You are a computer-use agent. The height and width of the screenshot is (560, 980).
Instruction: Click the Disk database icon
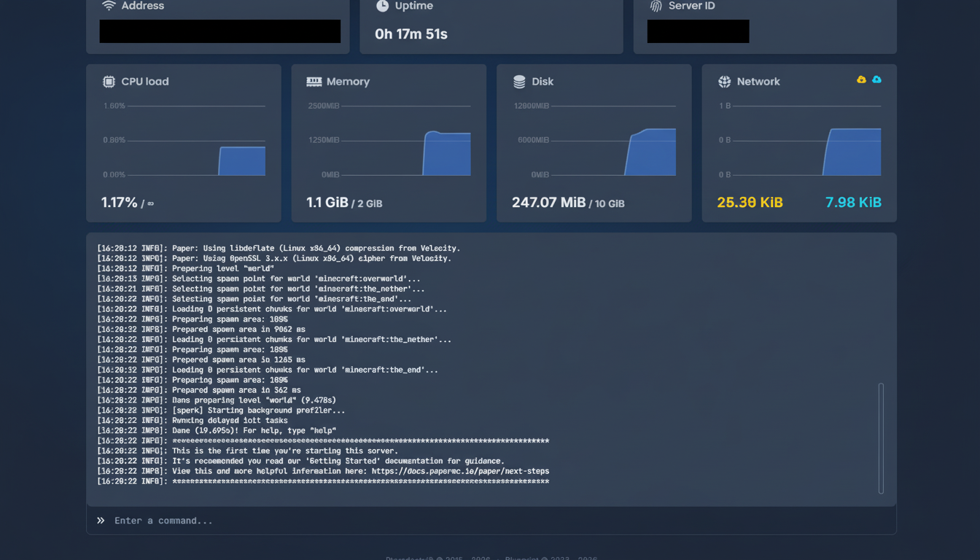coord(519,82)
